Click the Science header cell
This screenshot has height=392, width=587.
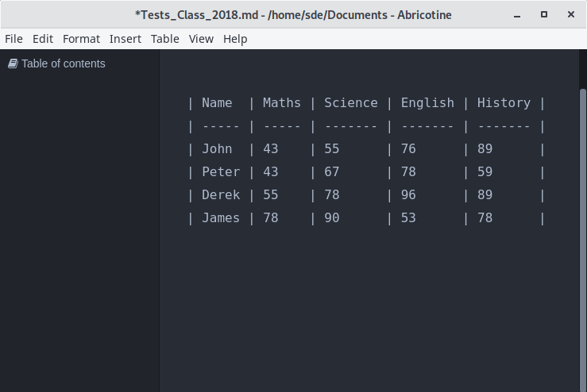(351, 103)
